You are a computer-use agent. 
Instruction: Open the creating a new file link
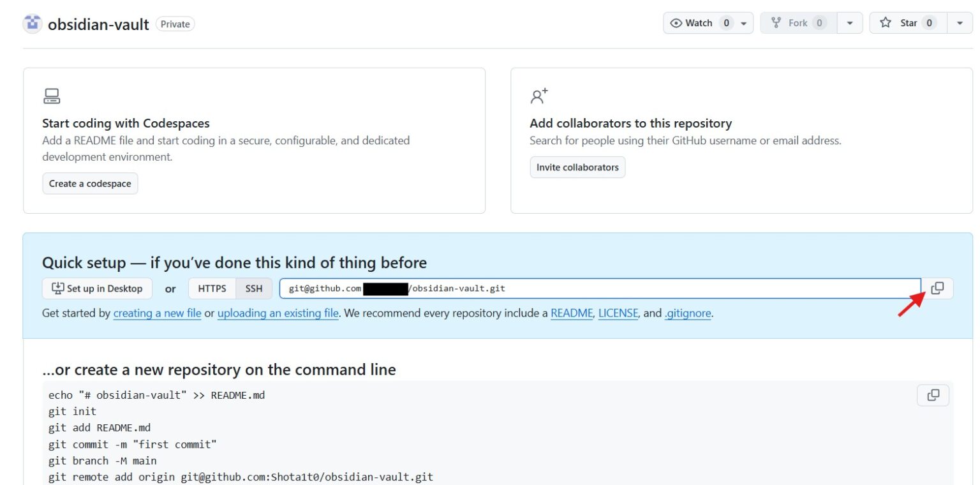pos(157,313)
